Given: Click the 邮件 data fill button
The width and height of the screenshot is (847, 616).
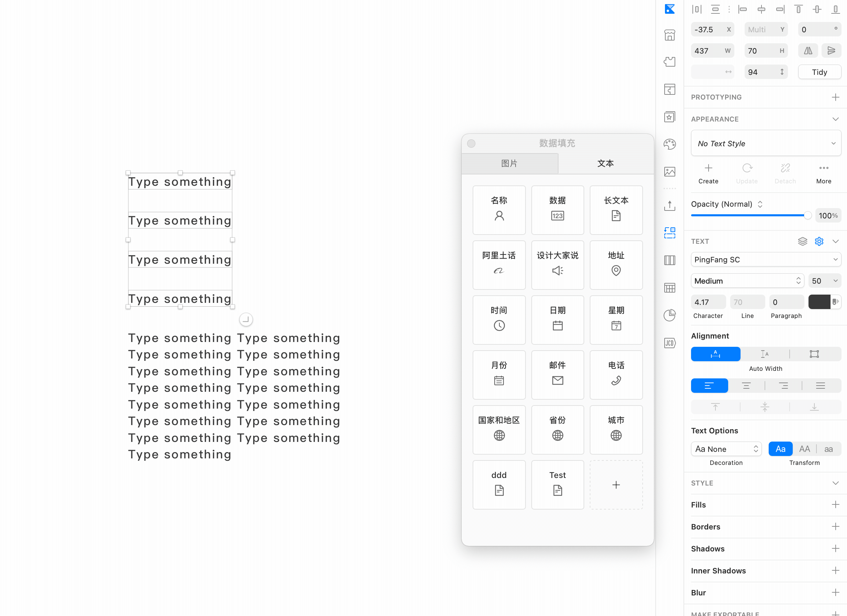Looking at the screenshot, I should [557, 375].
